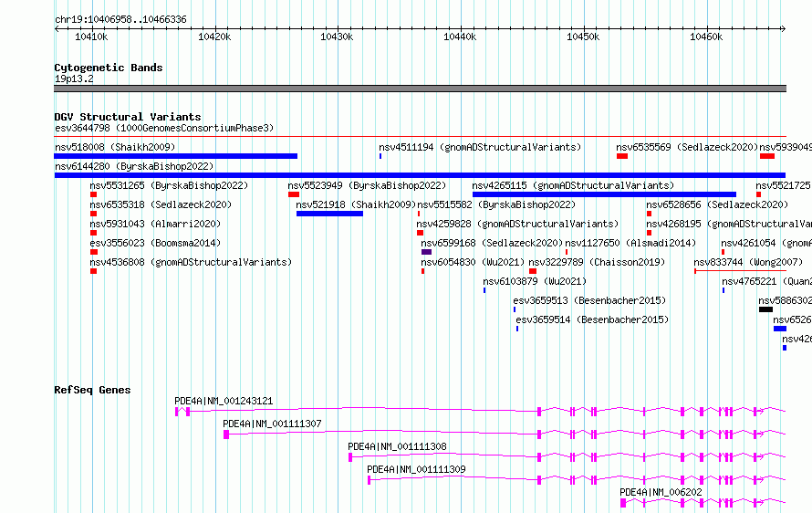Select the blue nsv518008 variant bar
Viewport: 812px width, 513px height.
point(175,156)
